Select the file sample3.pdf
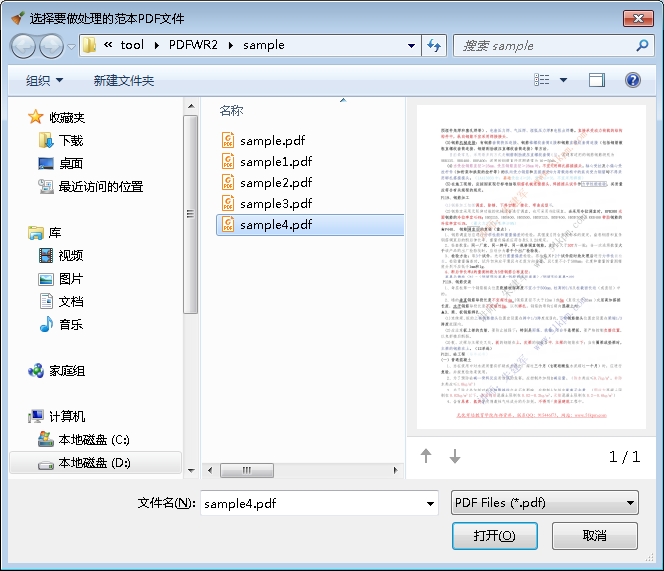 tap(276, 204)
